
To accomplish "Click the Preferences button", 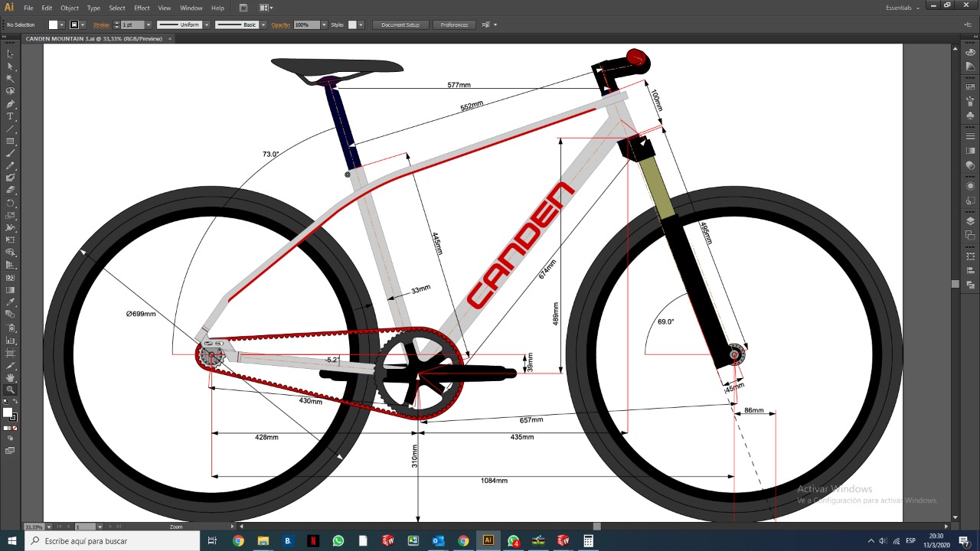I will click(454, 24).
